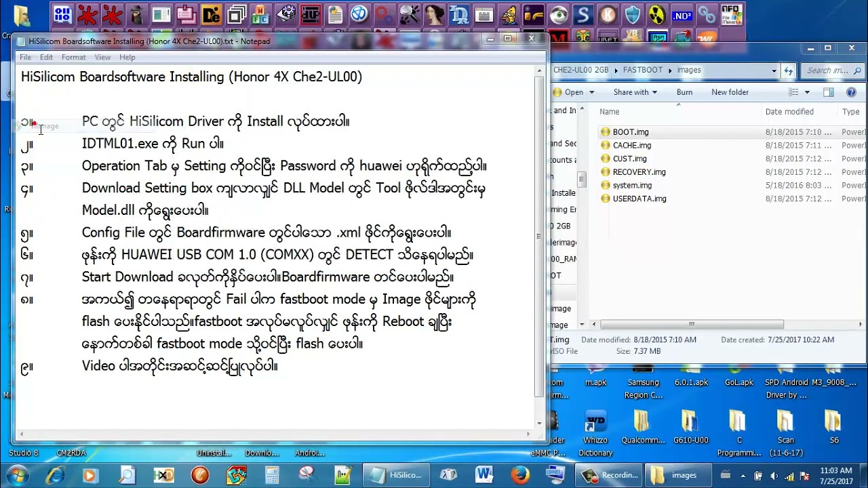Open the view options dropdown arrow
Image resolution: width=868 pixels, height=488 pixels.
point(806,92)
